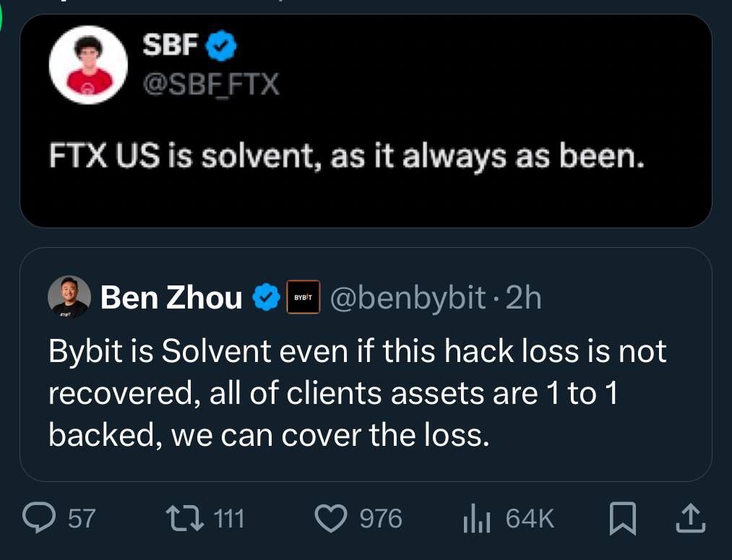Click the @SBF_FTX handle
Screen dimensions: 732x560
(x=210, y=85)
